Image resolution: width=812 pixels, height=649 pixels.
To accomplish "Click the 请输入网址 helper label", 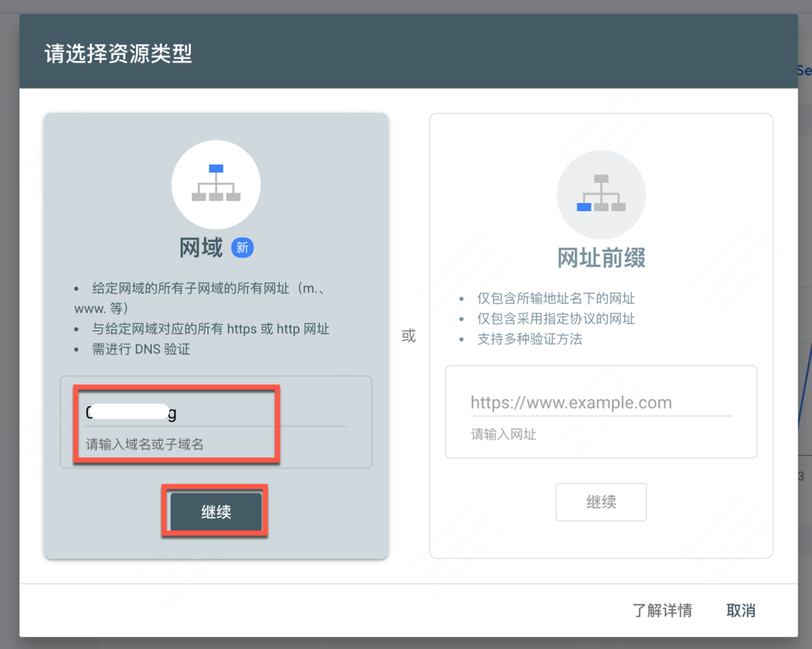I will click(503, 434).
